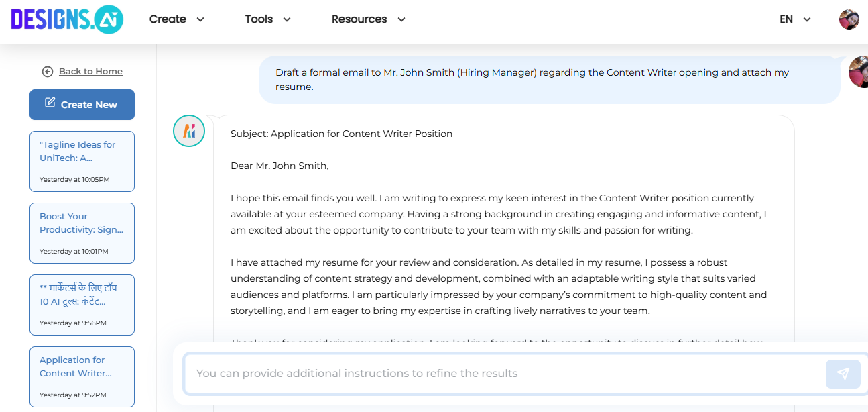
Task: Click the Designs.ai logo
Action: (x=66, y=19)
